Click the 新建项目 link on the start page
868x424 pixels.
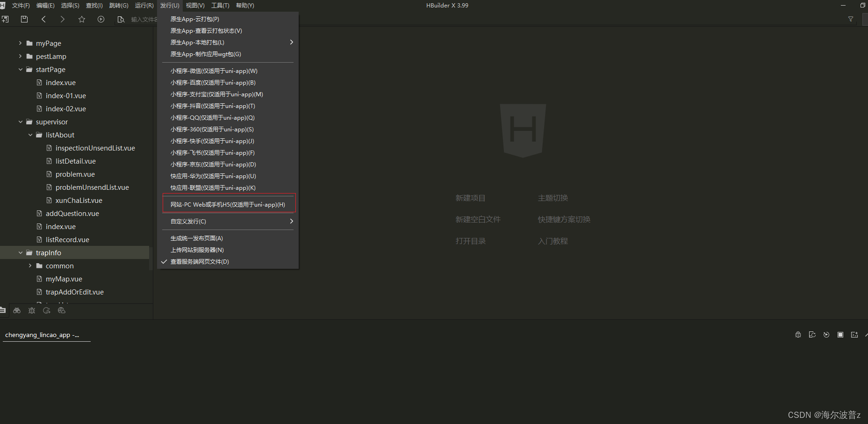coord(470,197)
